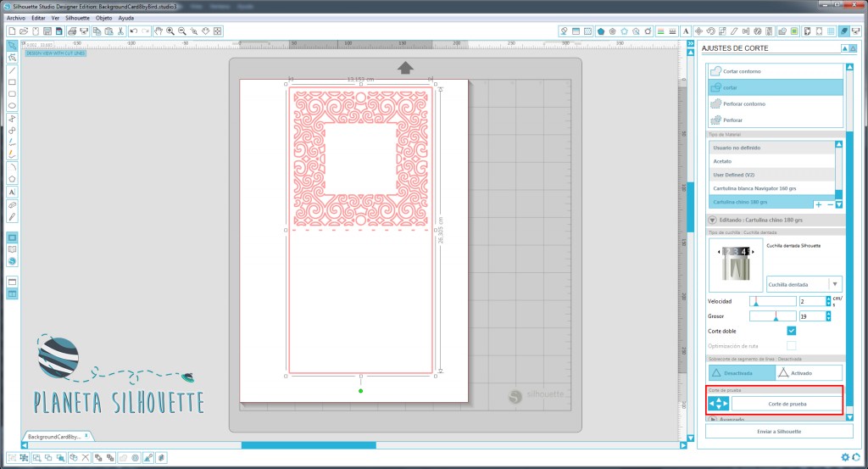Print the design with the printer icon
Image resolution: width=868 pixels, height=469 pixels.
click(72, 31)
